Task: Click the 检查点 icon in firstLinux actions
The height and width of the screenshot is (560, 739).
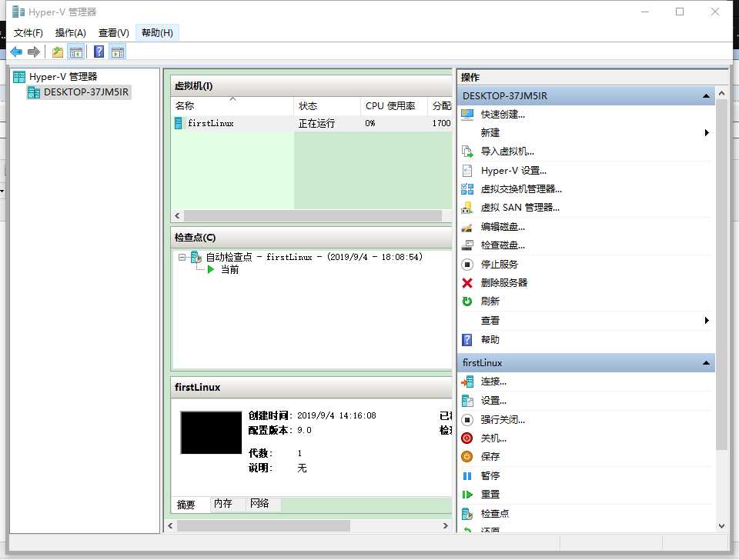Action: pos(467,514)
